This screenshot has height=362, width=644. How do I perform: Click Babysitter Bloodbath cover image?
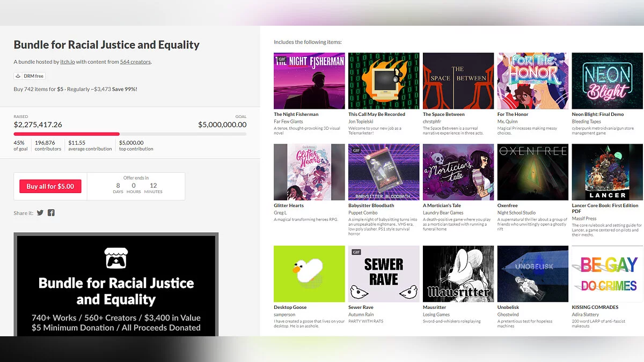pos(384,172)
